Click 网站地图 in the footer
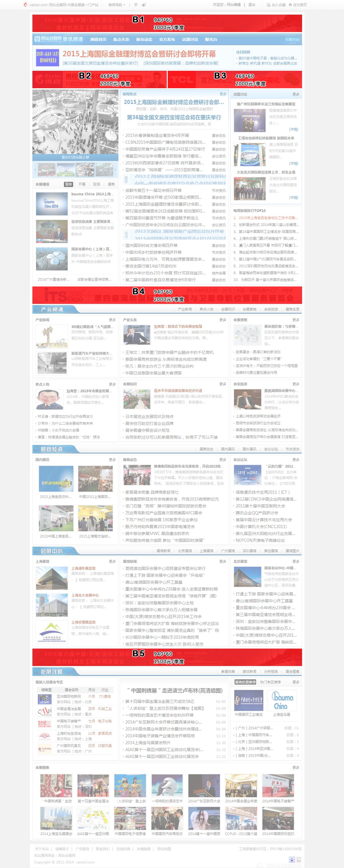The height and width of the screenshot is (868, 344). (x=164, y=849)
